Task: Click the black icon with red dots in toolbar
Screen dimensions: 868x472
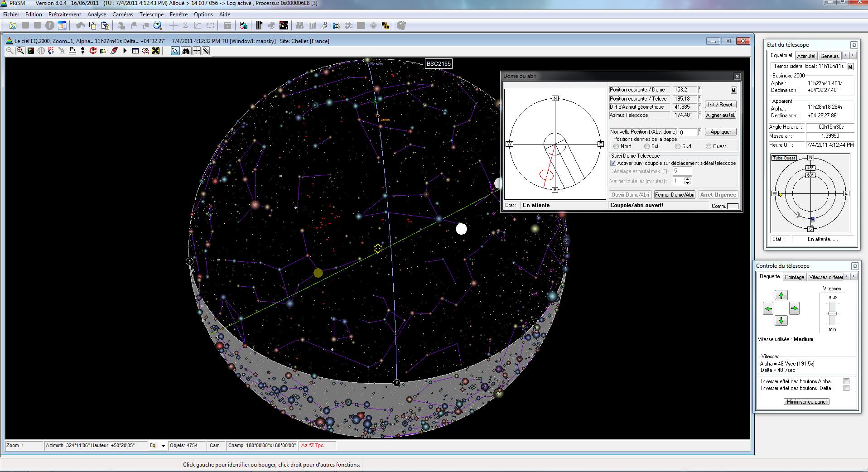Action: pos(284,25)
